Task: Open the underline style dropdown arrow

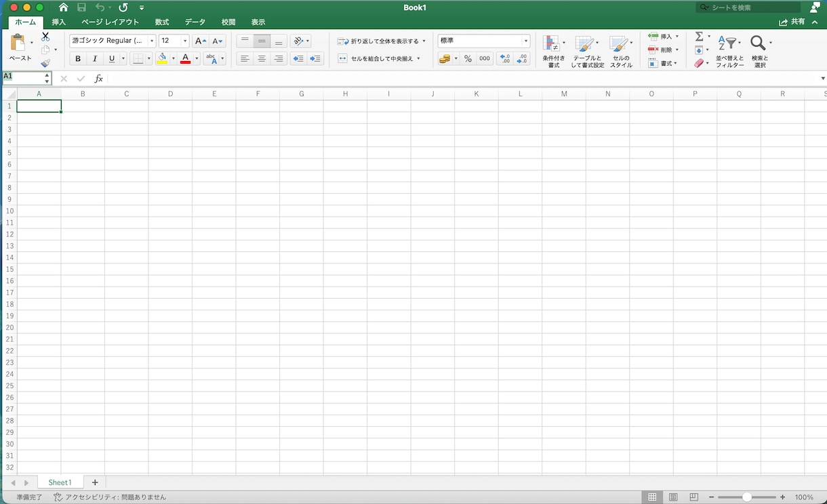Action: [x=123, y=59]
